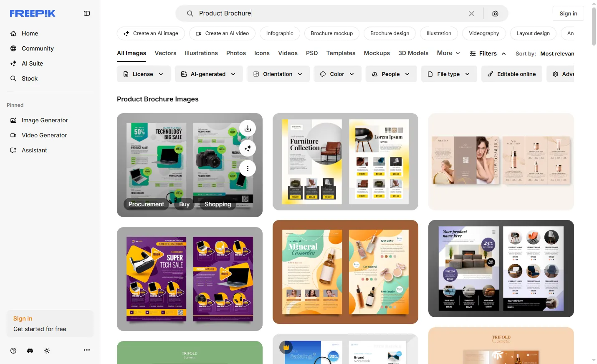Launch the Image Generator

click(45, 120)
